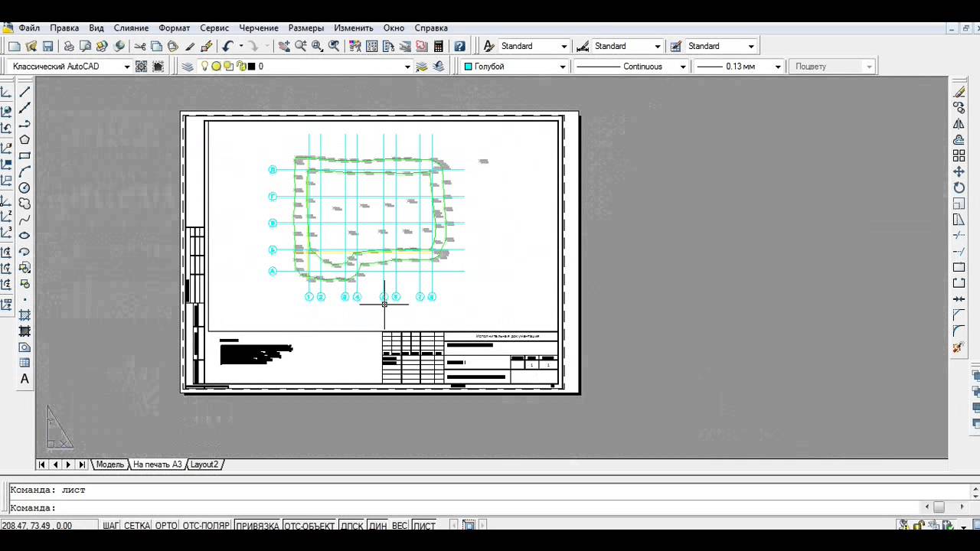The width and height of the screenshot is (980, 551).
Task: Select Move tool in modify toolbar
Action: tap(959, 171)
